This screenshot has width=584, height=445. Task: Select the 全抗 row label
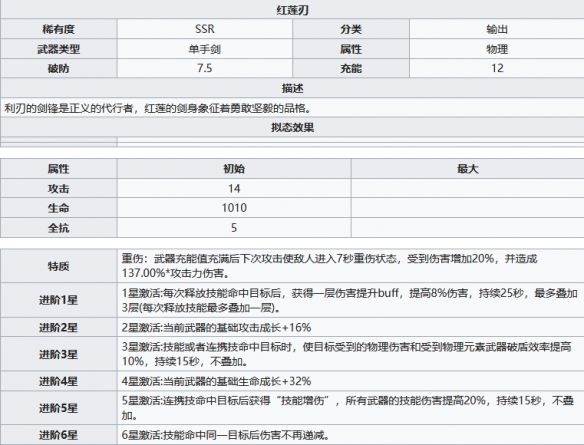coord(58,228)
